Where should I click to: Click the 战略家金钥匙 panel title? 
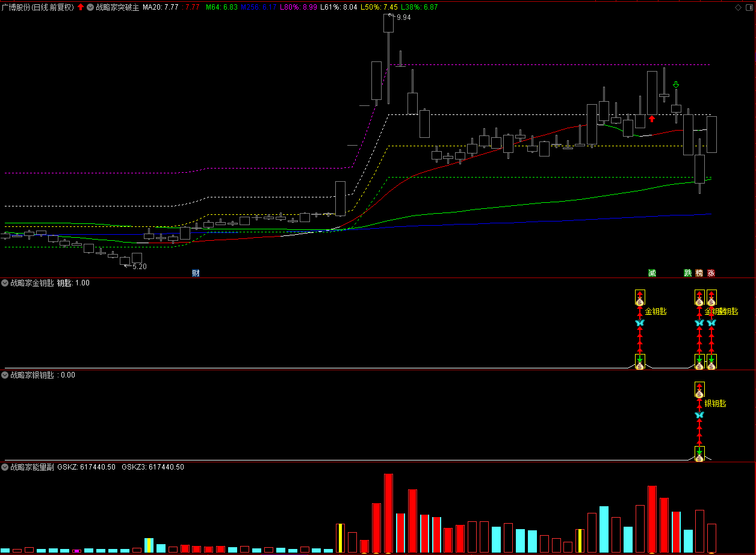pyautogui.click(x=32, y=283)
